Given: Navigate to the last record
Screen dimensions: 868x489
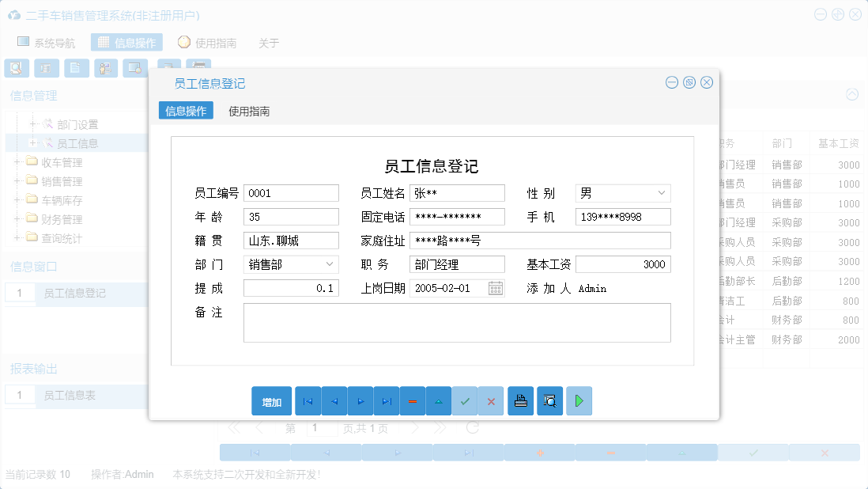Looking at the screenshot, I should point(387,401).
